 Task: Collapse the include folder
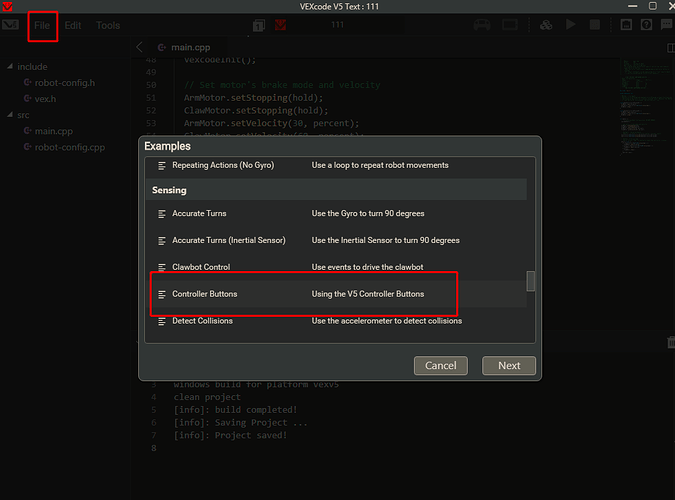pyautogui.click(x=10, y=66)
